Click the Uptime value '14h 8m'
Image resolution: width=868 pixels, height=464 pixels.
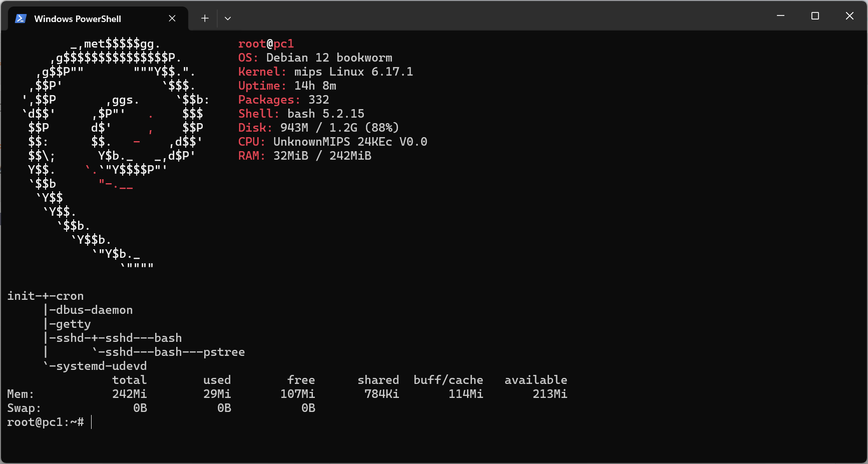point(315,86)
